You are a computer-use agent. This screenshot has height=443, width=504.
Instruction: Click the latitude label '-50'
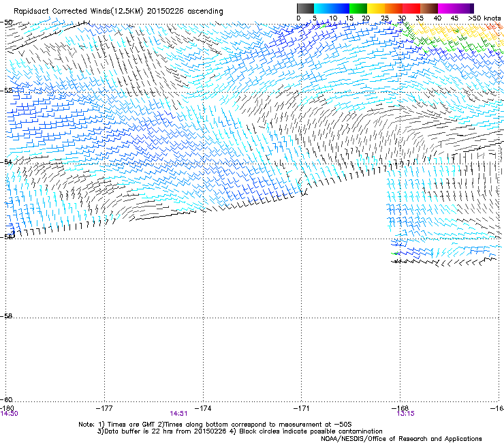[x=6, y=22]
